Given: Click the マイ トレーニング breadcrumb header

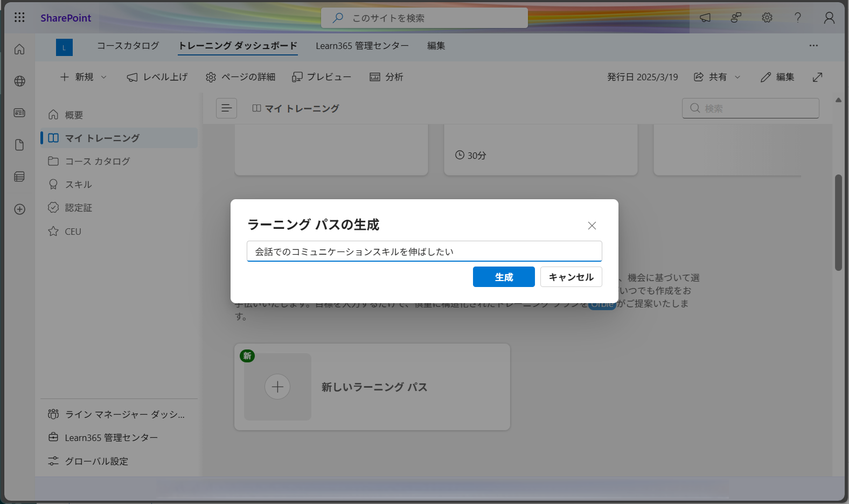Looking at the screenshot, I should (296, 108).
